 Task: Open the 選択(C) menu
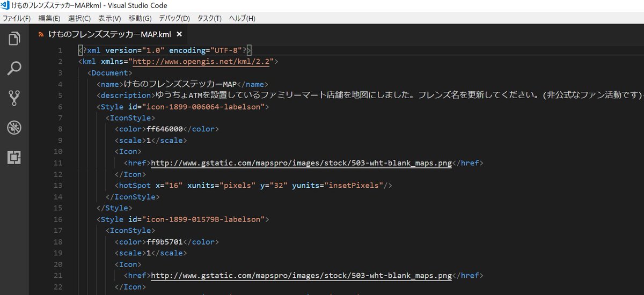[79, 18]
